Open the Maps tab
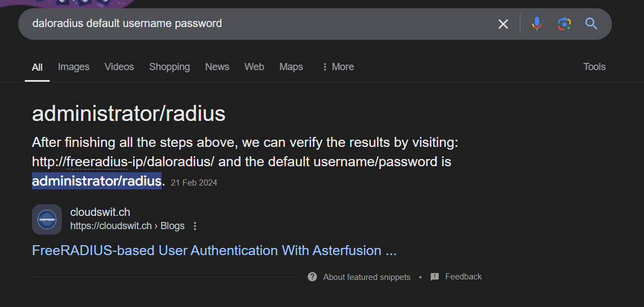 [291, 67]
